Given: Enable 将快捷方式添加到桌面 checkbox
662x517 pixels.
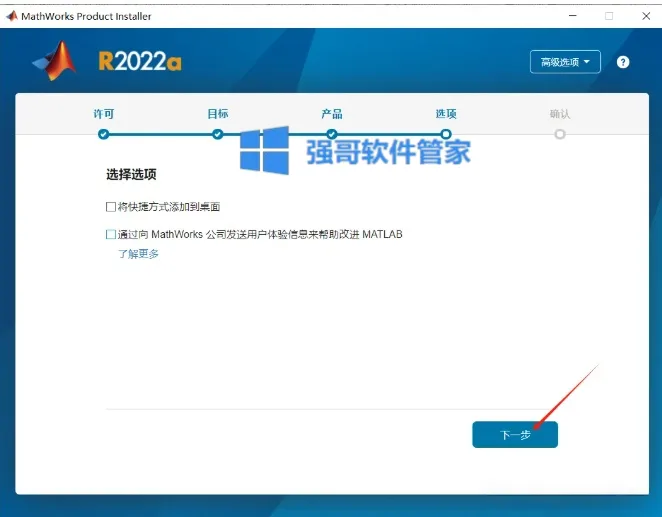Looking at the screenshot, I should pyautogui.click(x=111, y=207).
